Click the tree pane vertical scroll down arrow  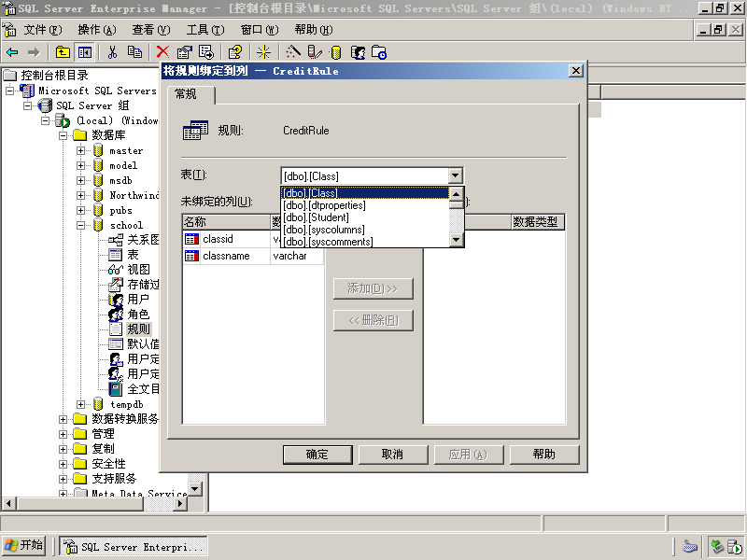[195, 489]
